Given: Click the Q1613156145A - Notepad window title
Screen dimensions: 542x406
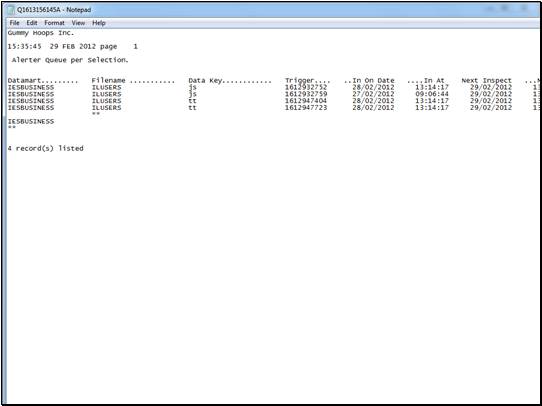Looking at the screenshot, I should [54, 10].
